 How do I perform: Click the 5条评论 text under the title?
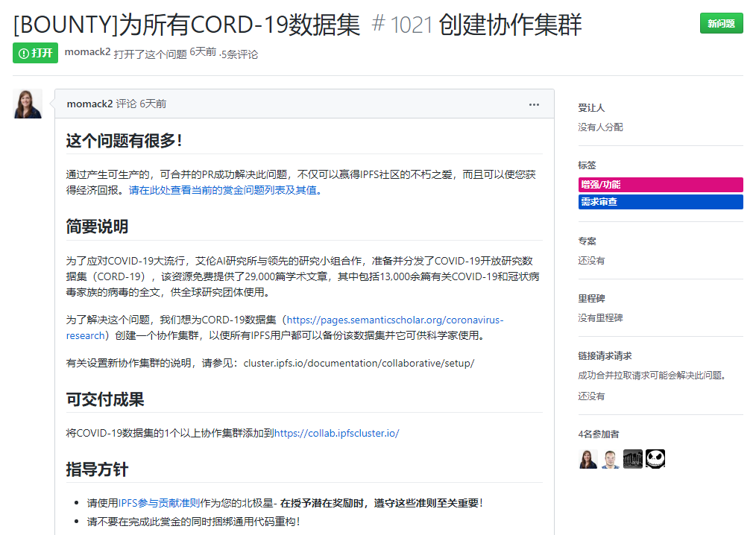pyautogui.click(x=239, y=54)
